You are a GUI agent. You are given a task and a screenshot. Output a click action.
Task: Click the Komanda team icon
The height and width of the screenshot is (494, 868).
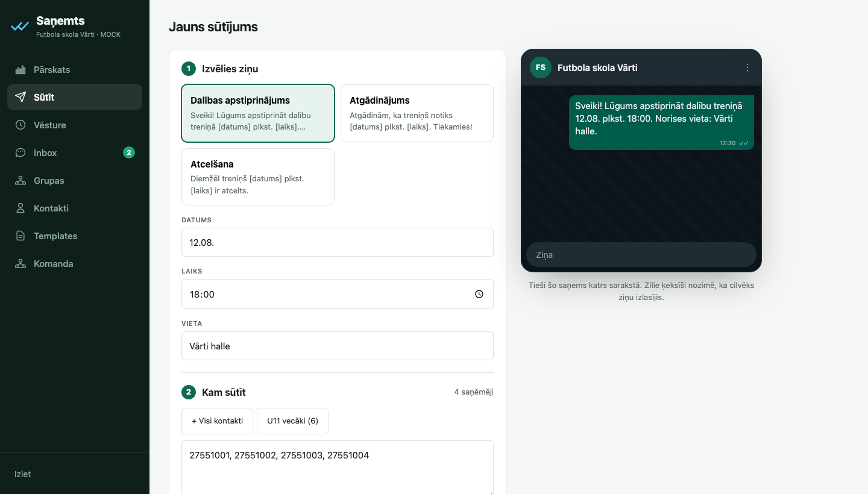(20, 264)
